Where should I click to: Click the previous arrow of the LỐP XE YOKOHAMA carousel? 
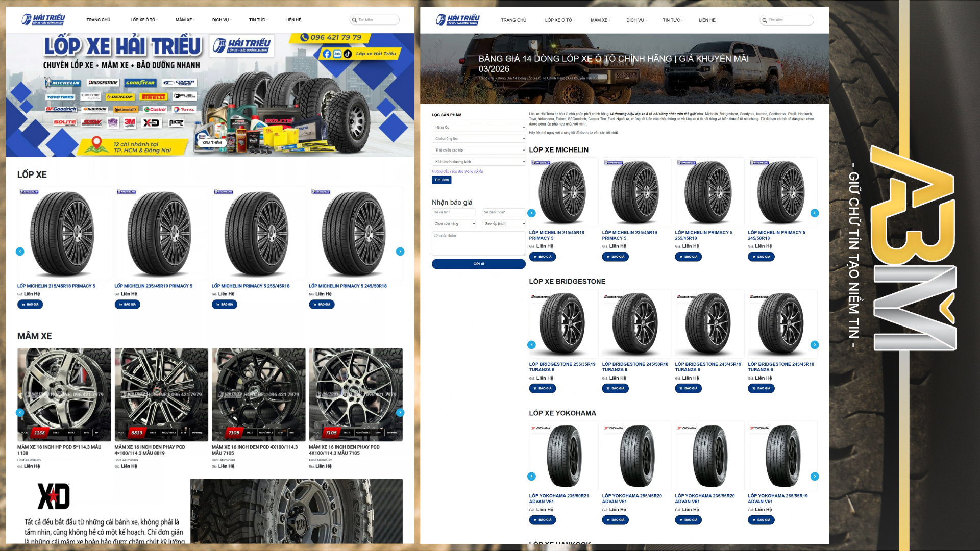pos(531,477)
